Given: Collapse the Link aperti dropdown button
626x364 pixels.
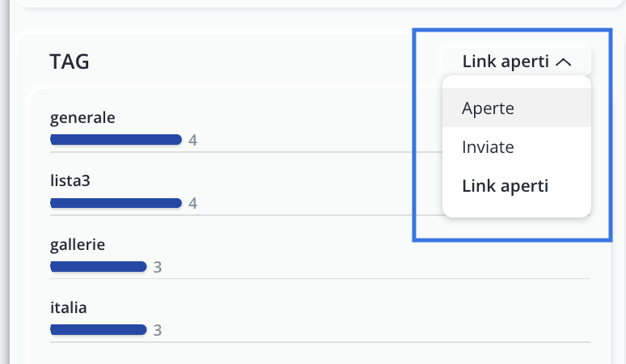Looking at the screenshot, I should (x=516, y=61).
